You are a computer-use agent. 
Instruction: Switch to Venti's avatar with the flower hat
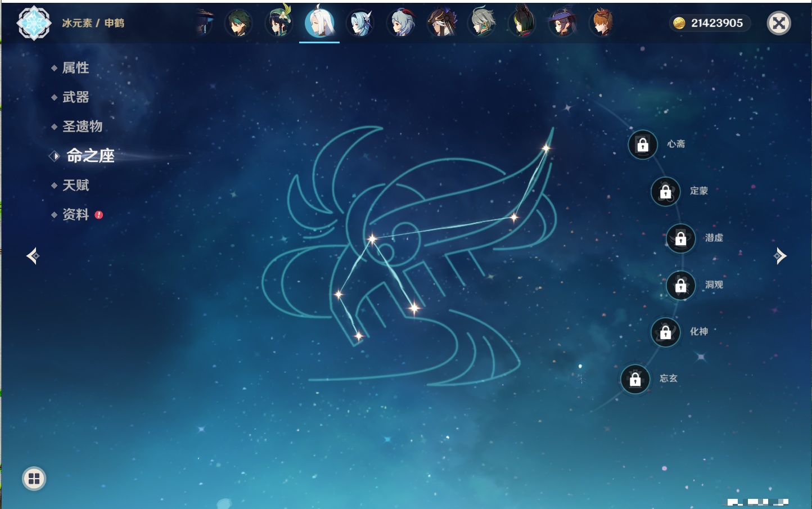click(x=279, y=23)
